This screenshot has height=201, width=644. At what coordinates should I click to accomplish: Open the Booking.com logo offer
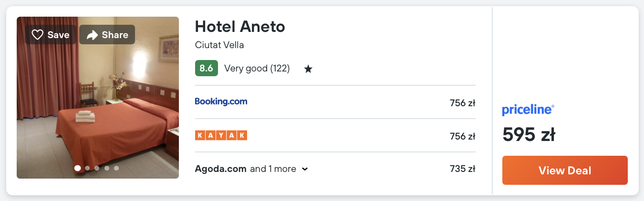pos(221,101)
